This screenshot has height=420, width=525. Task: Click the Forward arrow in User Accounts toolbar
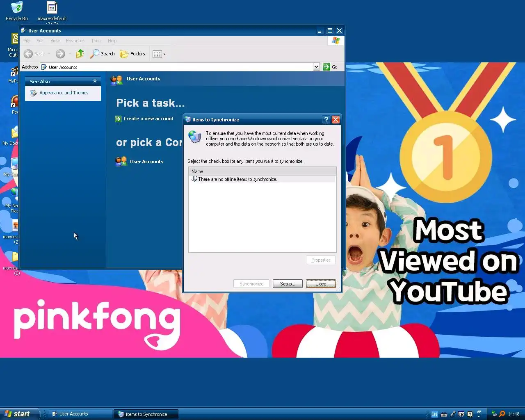[x=60, y=54]
